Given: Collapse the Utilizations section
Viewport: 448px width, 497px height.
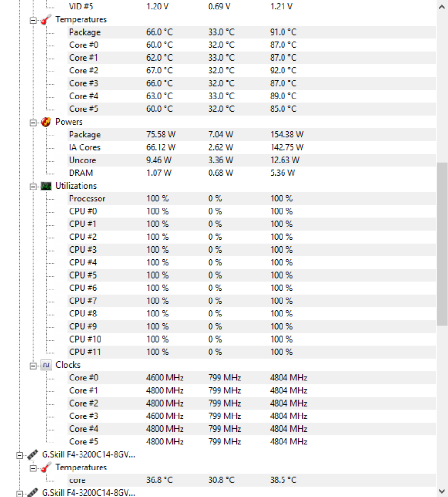Looking at the screenshot, I should point(33,186).
